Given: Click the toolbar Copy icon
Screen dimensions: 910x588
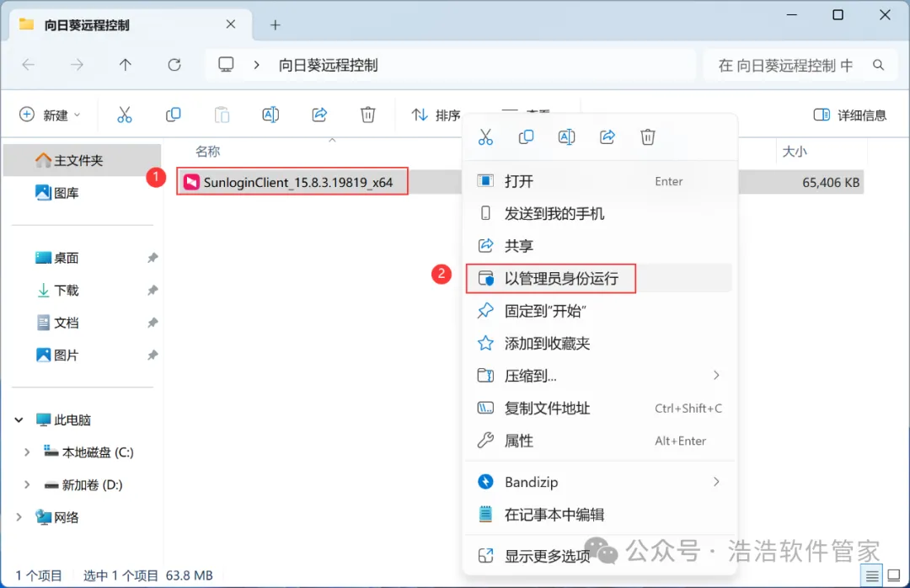Looking at the screenshot, I should point(173,115).
